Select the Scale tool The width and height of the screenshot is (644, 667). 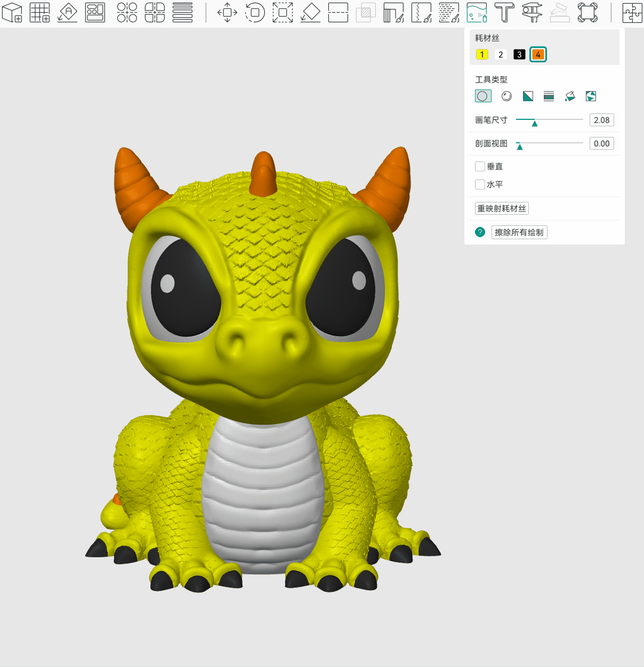[x=283, y=12]
